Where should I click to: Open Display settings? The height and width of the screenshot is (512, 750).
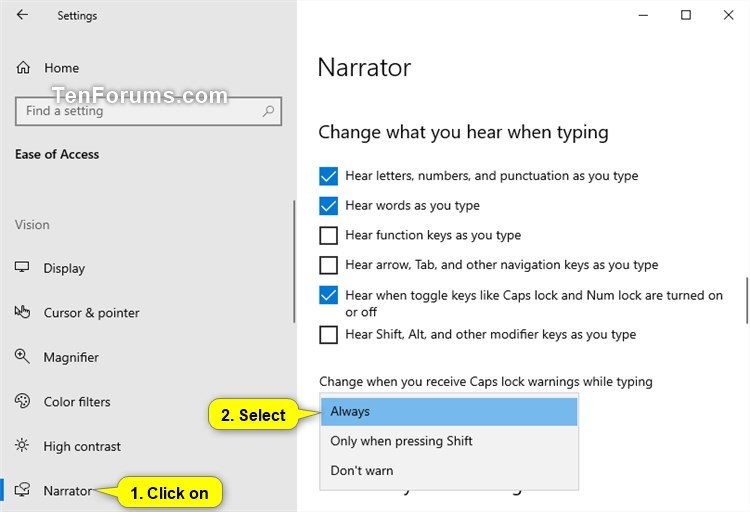(x=64, y=268)
